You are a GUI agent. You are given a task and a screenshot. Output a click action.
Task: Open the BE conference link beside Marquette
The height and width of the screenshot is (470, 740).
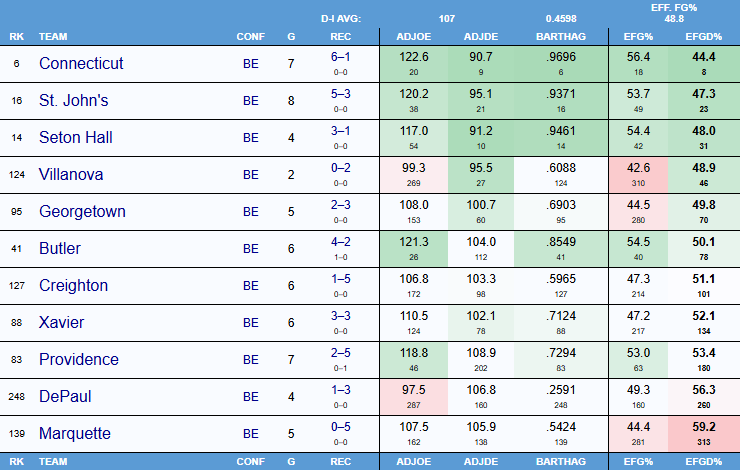[x=251, y=434]
